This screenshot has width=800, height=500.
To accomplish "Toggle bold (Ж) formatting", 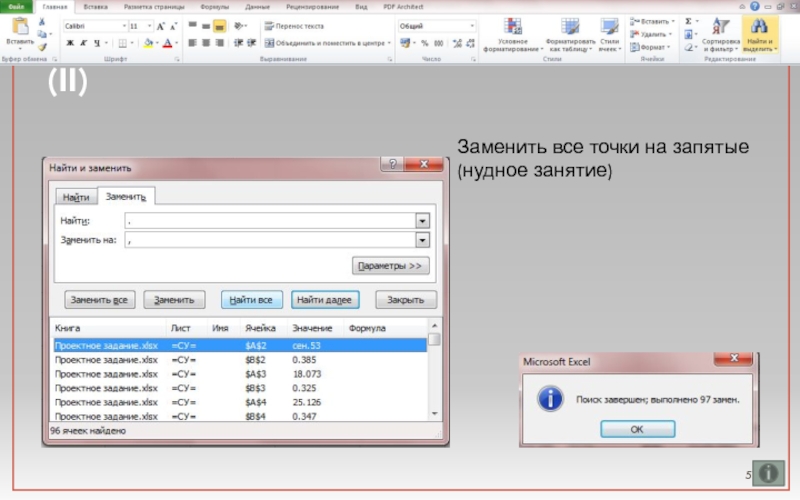I will 69,43.
